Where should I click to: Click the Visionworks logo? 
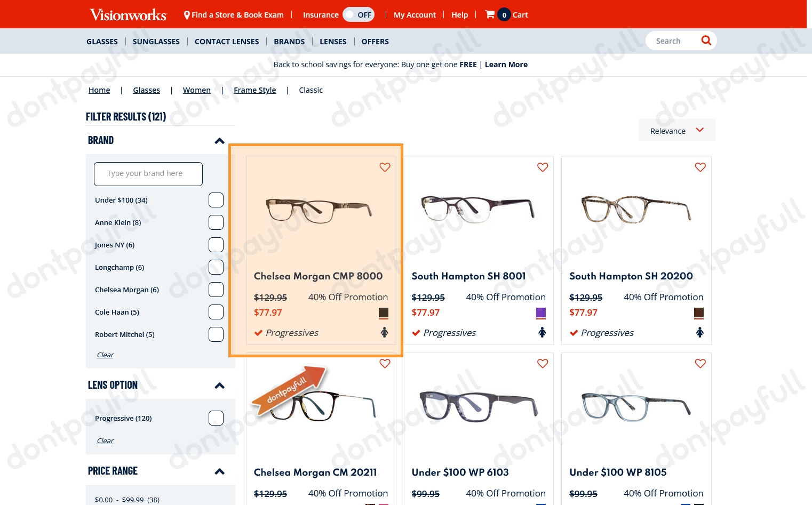128,14
